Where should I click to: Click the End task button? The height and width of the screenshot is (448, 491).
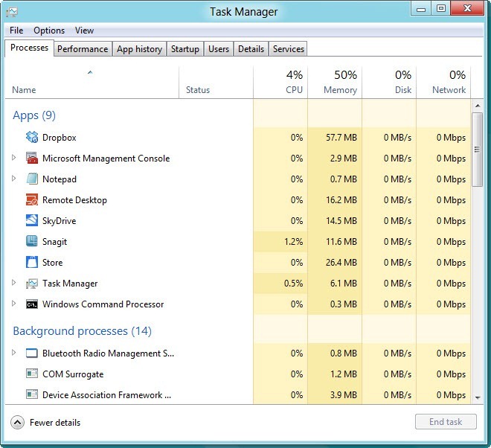tap(446, 422)
